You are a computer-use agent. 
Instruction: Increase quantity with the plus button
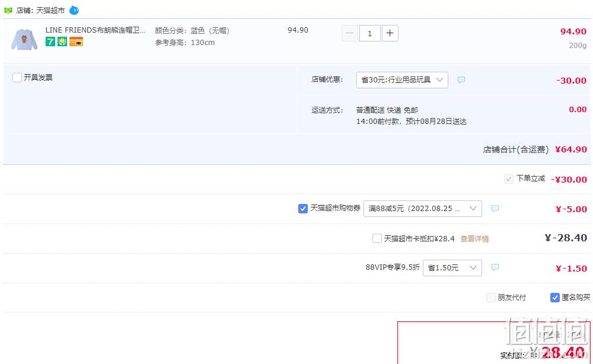[x=390, y=33]
